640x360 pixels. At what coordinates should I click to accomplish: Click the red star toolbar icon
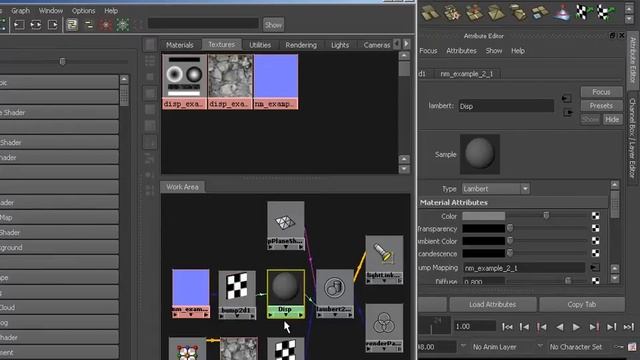pyautogui.click(x=106, y=25)
